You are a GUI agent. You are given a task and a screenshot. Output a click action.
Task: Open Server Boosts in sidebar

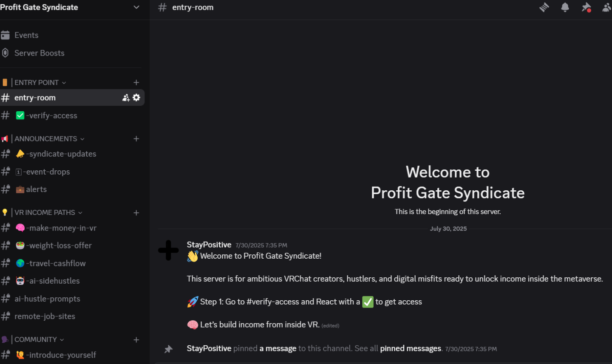pyautogui.click(x=39, y=53)
